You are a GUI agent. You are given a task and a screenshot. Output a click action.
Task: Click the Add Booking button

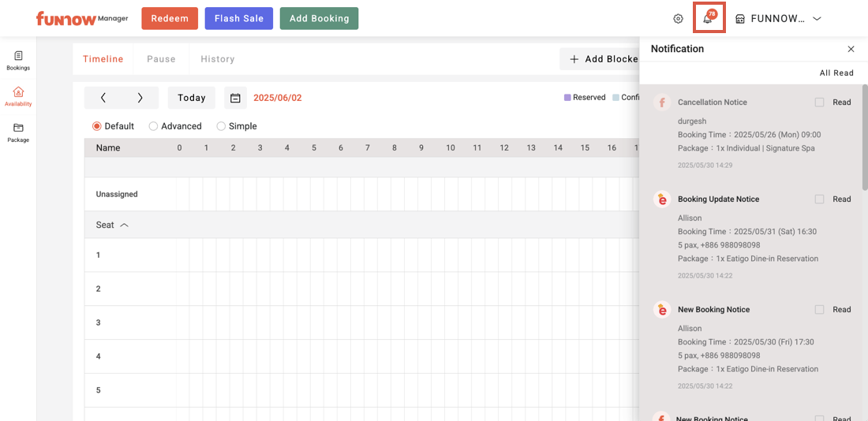pos(319,19)
